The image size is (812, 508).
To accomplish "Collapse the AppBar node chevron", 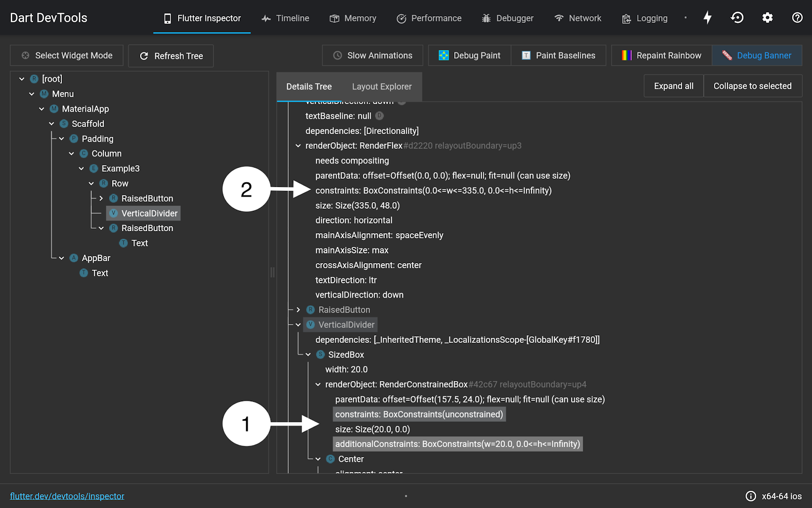I will 61,258.
